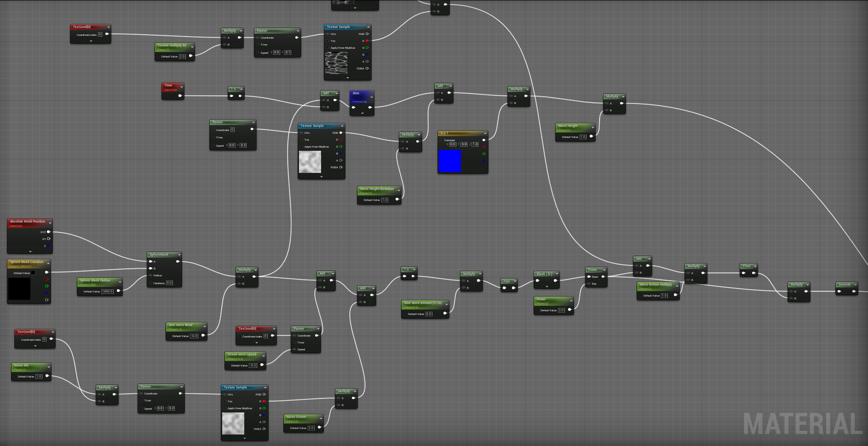Click the red pin on Sphere Mask Location
Viewport: 868px width, 446px height.
coord(46,279)
